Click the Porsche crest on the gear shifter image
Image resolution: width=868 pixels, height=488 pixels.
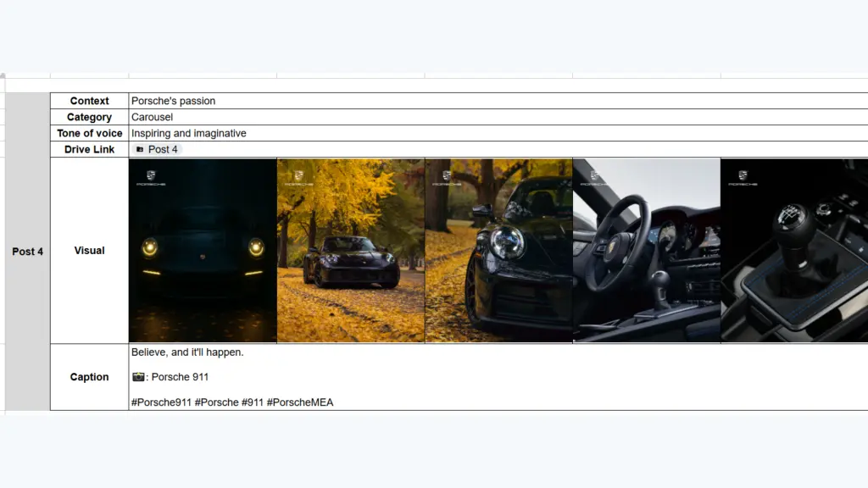point(742,175)
